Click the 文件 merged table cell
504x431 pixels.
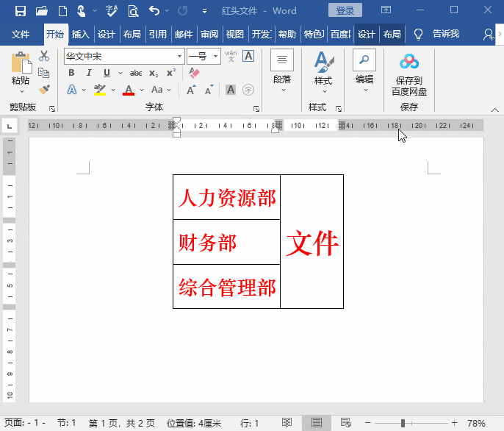coord(312,242)
